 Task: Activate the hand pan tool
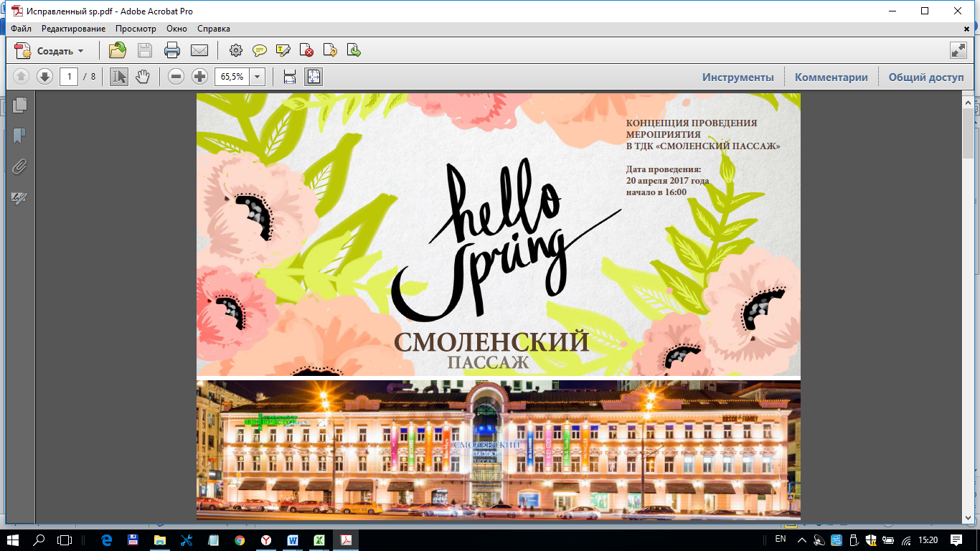point(143,77)
